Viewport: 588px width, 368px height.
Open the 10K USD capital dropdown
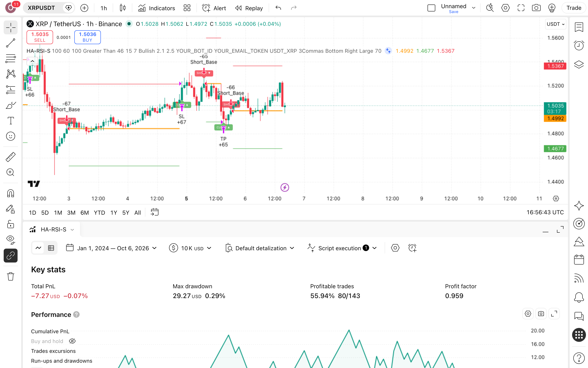(190, 248)
